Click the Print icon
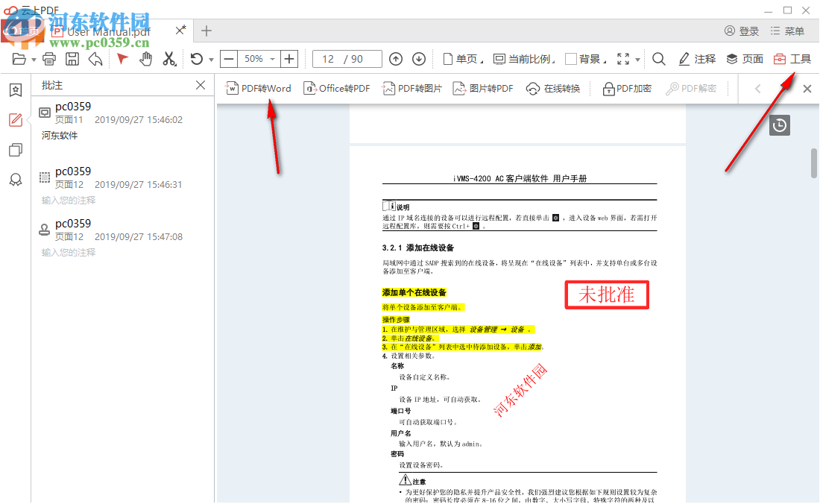820x504 pixels. click(48, 58)
